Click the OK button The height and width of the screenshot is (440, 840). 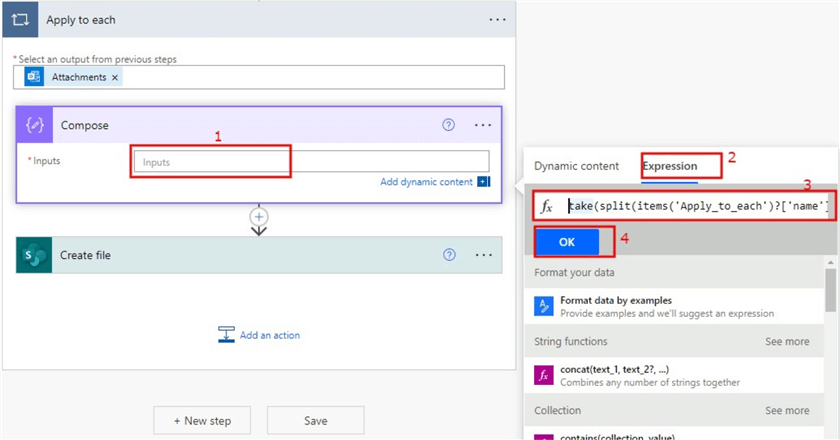567,242
